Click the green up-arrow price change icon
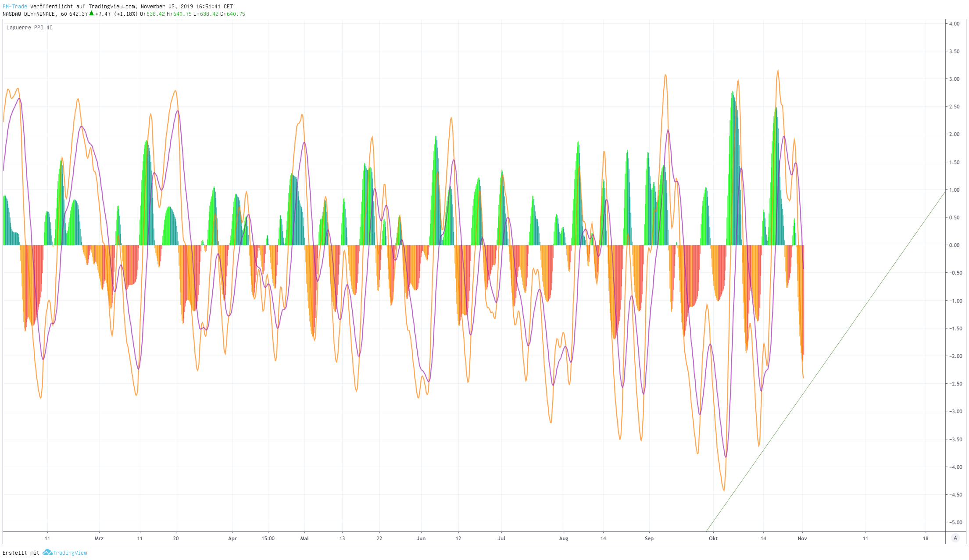This screenshot has width=969, height=560. [92, 13]
